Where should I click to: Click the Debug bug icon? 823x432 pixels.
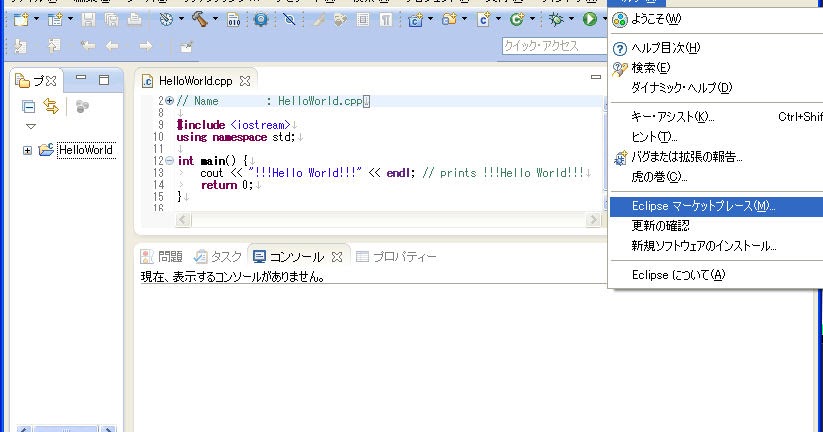click(x=556, y=20)
